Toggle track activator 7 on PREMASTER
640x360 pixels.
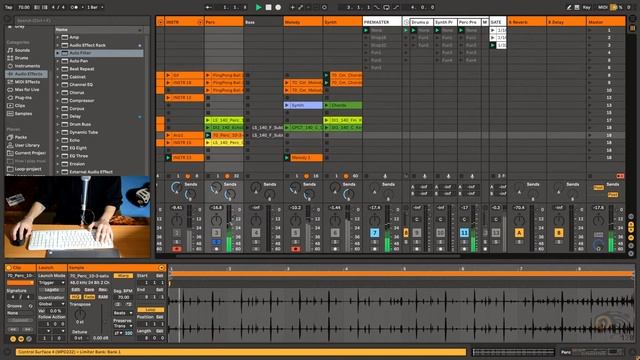[x=374, y=233]
